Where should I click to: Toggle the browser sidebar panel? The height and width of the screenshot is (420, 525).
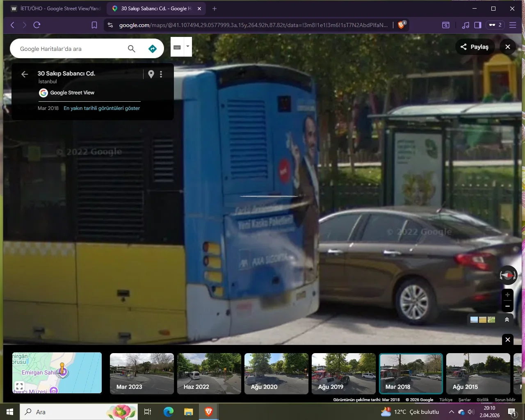[477, 25]
